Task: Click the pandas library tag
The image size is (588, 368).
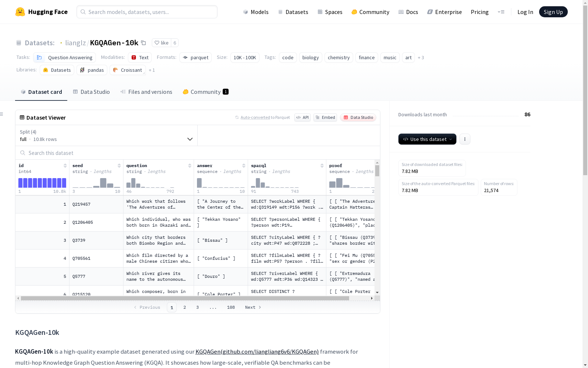Action: (x=92, y=70)
